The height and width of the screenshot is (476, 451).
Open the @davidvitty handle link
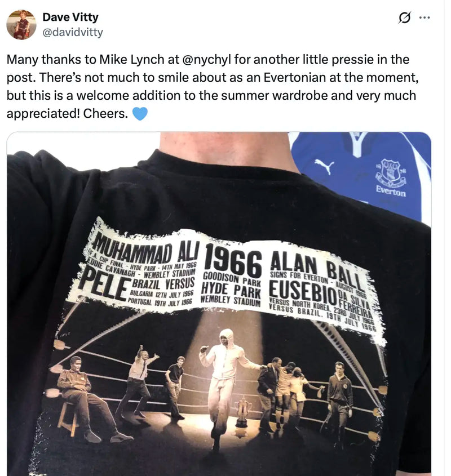[73, 32]
